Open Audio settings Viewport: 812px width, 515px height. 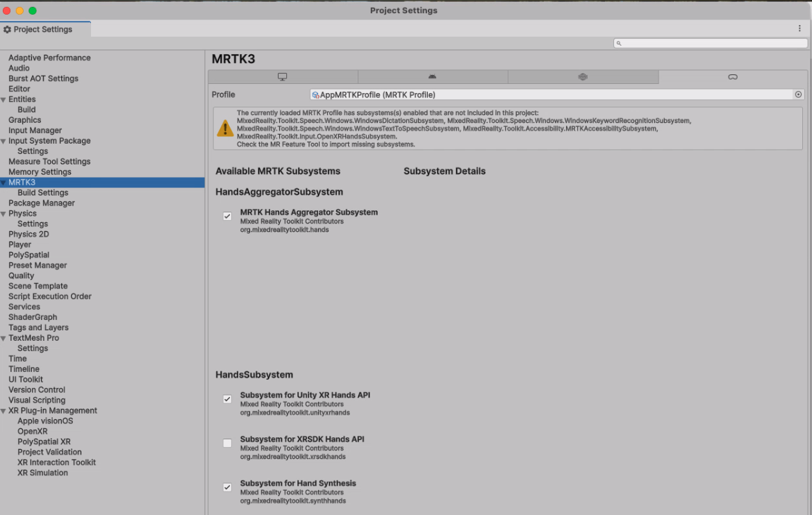[19, 68]
